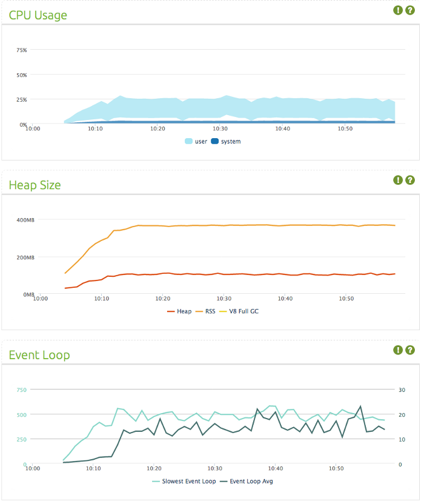This screenshot has height=504, width=424.
Task: Click the alert icon in Event Loop panel
Action: [398, 350]
